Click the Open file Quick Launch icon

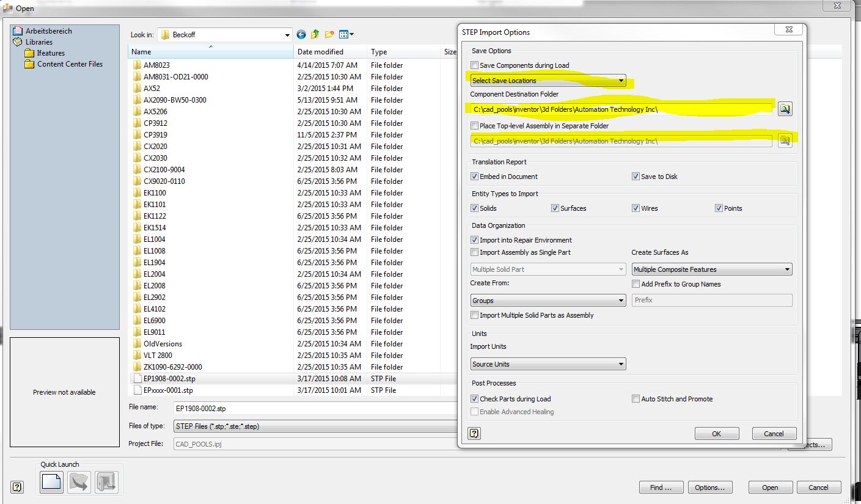[x=78, y=482]
